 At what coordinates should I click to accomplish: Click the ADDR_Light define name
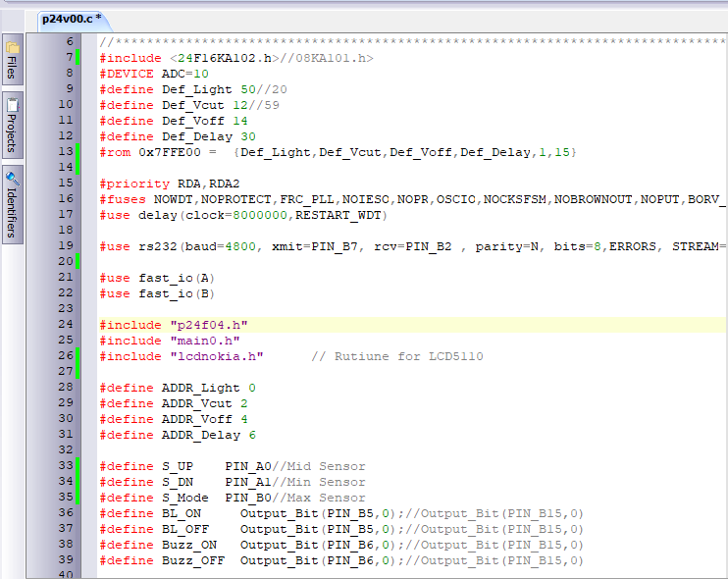[200, 389]
